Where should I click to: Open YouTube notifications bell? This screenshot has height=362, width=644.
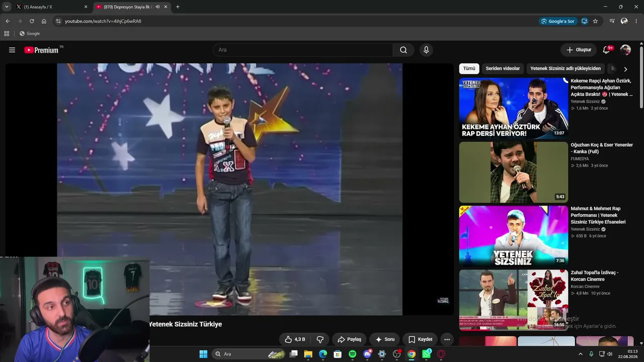point(607,50)
